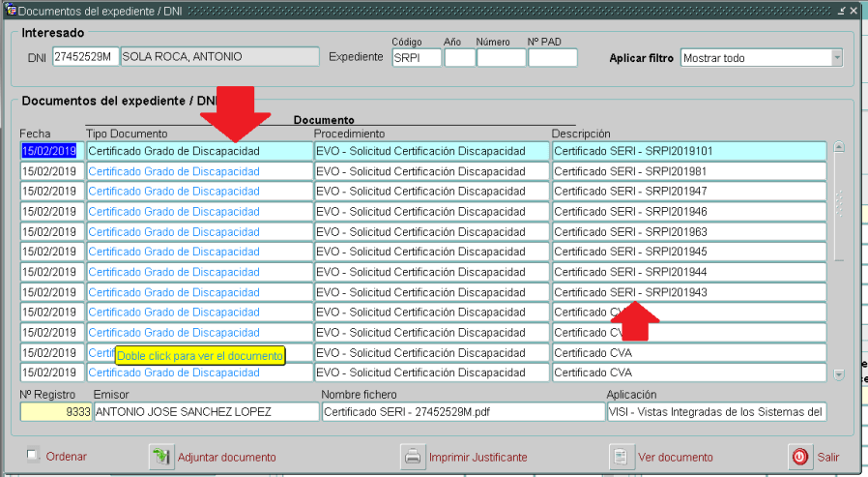Click the Imprimir Justificante button label
Screen dimensions: 868x477
(477, 457)
